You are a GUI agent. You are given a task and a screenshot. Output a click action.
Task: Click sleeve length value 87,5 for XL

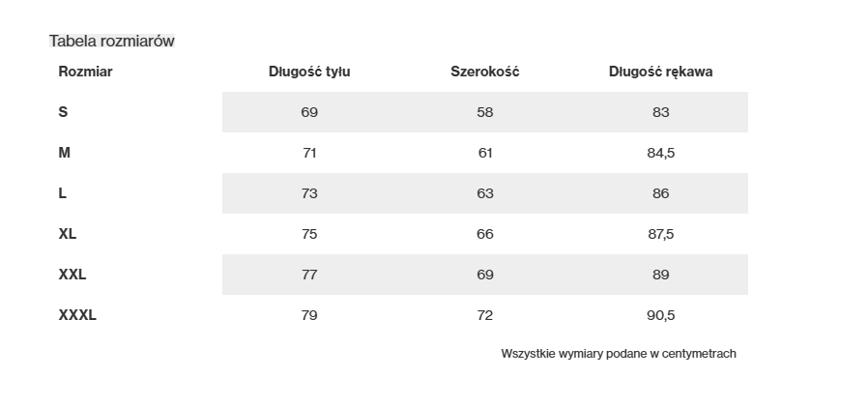coord(660,234)
